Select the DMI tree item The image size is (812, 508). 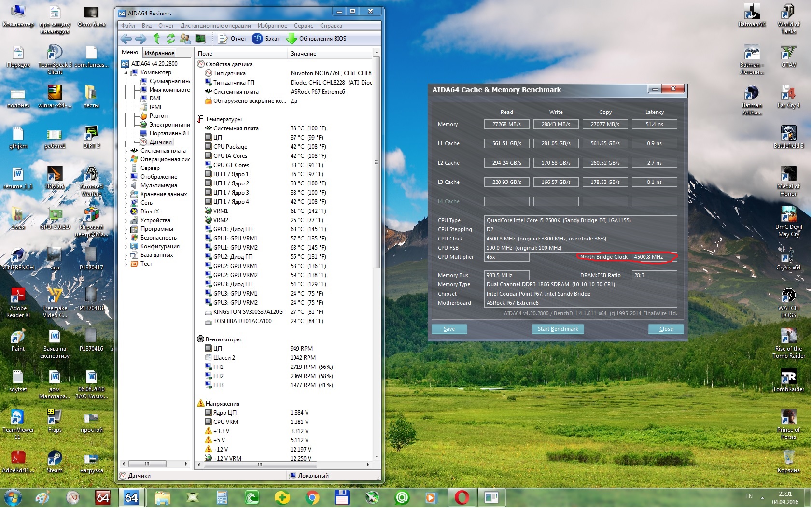pyautogui.click(x=155, y=99)
